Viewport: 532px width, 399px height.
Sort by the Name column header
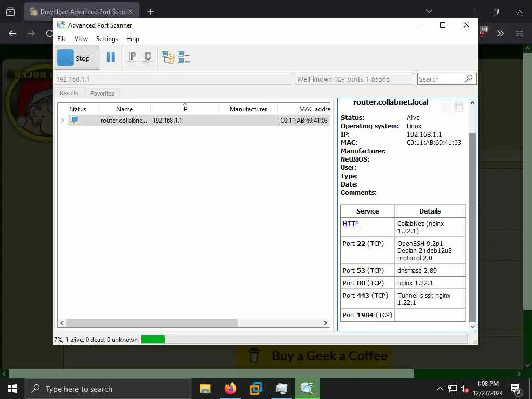(x=125, y=109)
